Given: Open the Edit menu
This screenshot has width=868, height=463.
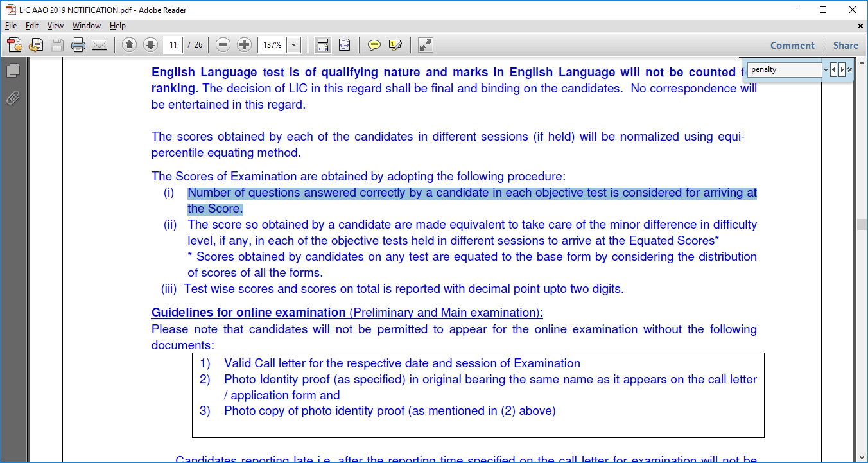Looking at the screenshot, I should pos(32,26).
